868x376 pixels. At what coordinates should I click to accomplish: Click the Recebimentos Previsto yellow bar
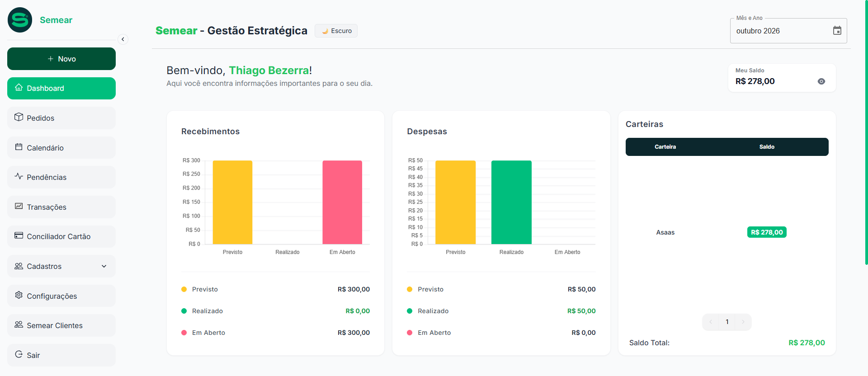pyautogui.click(x=232, y=202)
